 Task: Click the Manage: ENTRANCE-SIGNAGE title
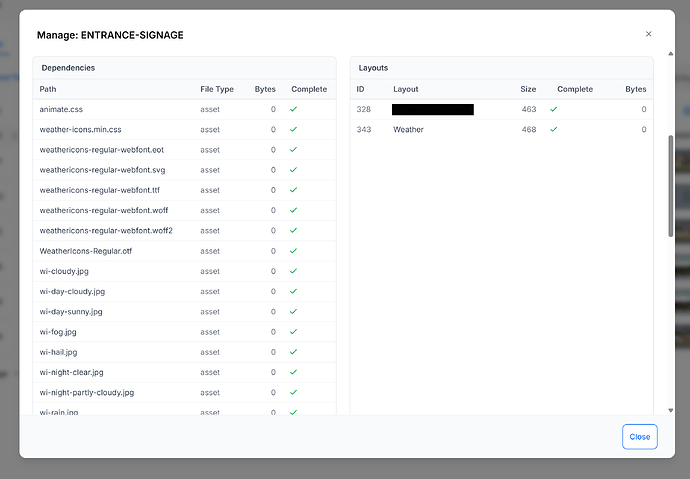110,35
